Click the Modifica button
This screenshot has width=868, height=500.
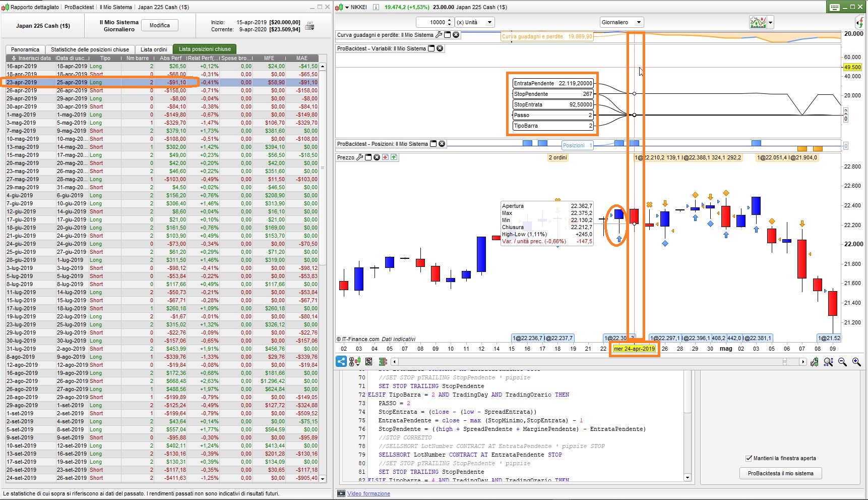pyautogui.click(x=160, y=25)
